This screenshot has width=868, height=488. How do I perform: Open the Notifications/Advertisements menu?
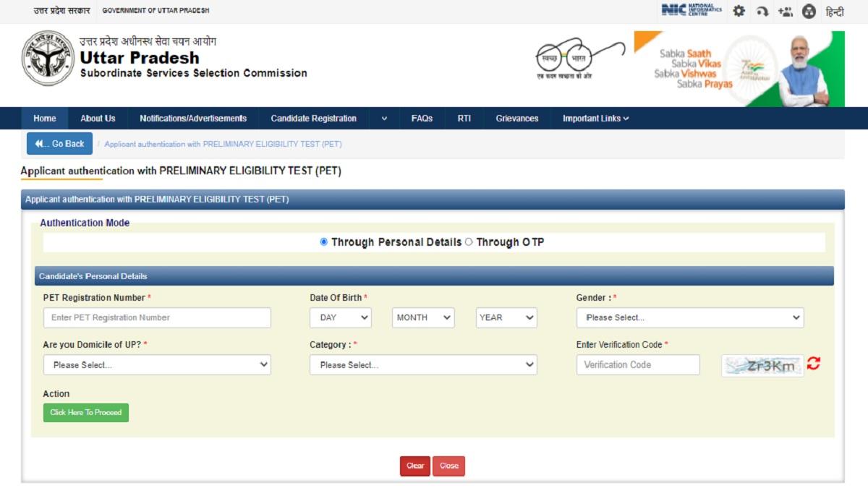point(193,119)
